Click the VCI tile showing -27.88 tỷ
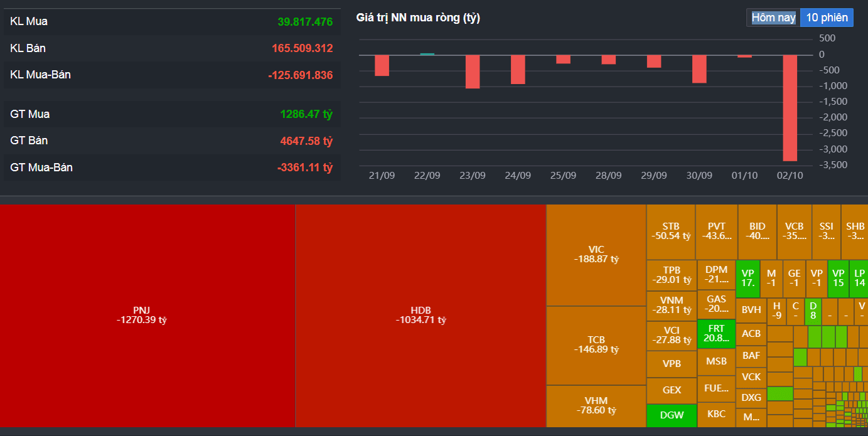Image resolution: width=868 pixels, height=436 pixels. [x=672, y=336]
